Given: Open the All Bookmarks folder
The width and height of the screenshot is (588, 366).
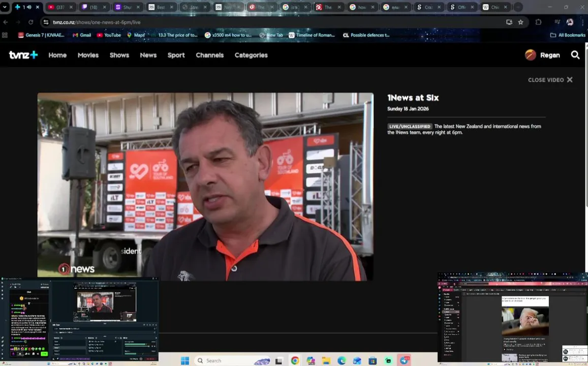Looking at the screenshot, I should 567,35.
